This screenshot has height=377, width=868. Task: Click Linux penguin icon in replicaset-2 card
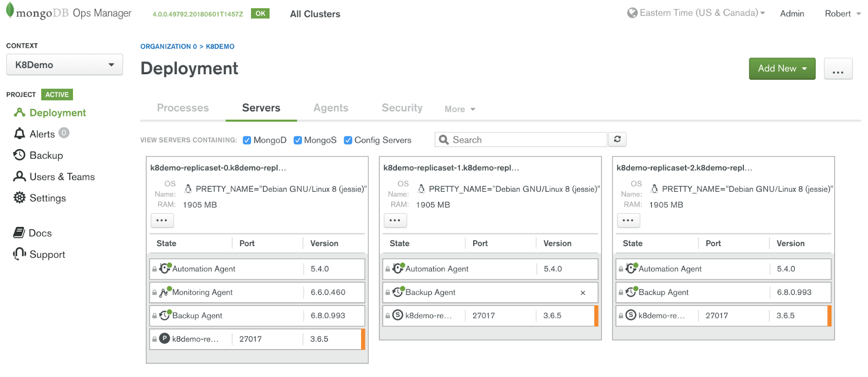654,189
